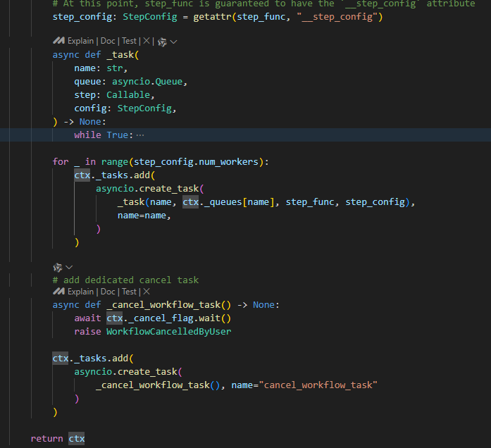Viewport: 491px width, 448px height.
Task: Click the Copilot icon above the cancel task comment
Action: pyautogui.click(x=58, y=268)
